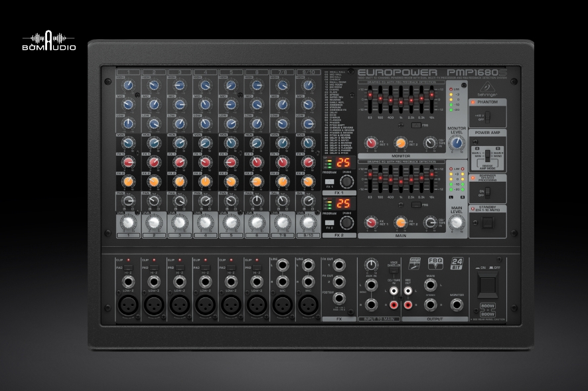This screenshot has height=391, width=588.
Task: Click the OUTPUT section label
Action: point(435,319)
